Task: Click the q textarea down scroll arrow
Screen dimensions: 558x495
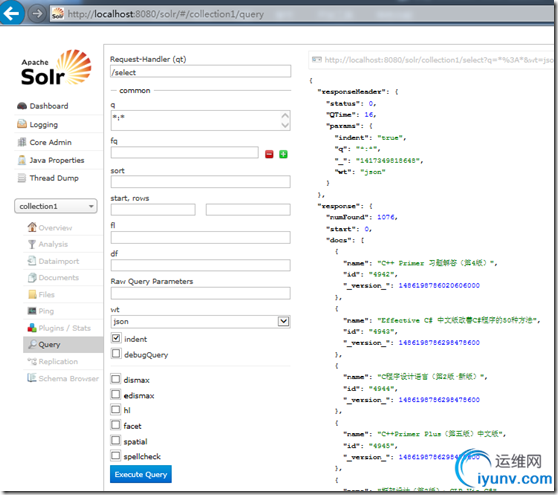Action: click(x=285, y=125)
